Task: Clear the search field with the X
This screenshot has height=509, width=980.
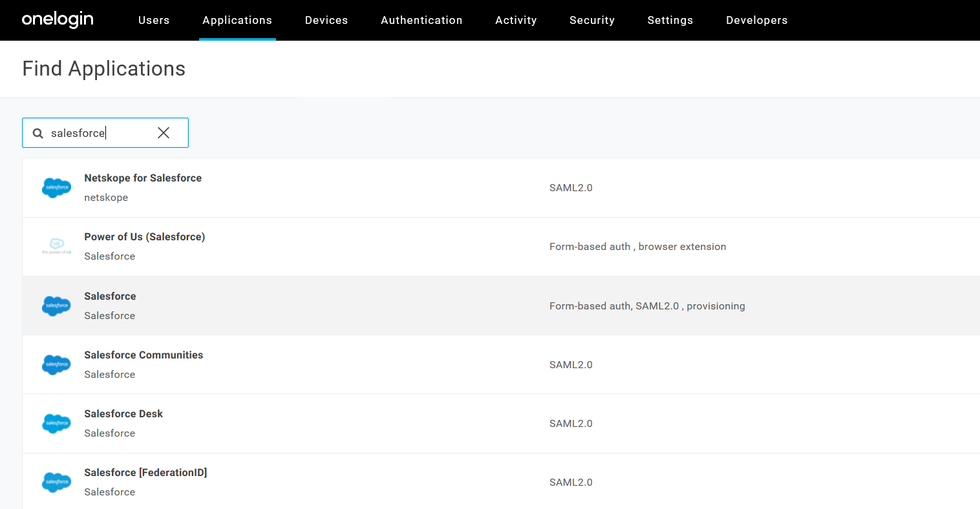Action: 164,132
